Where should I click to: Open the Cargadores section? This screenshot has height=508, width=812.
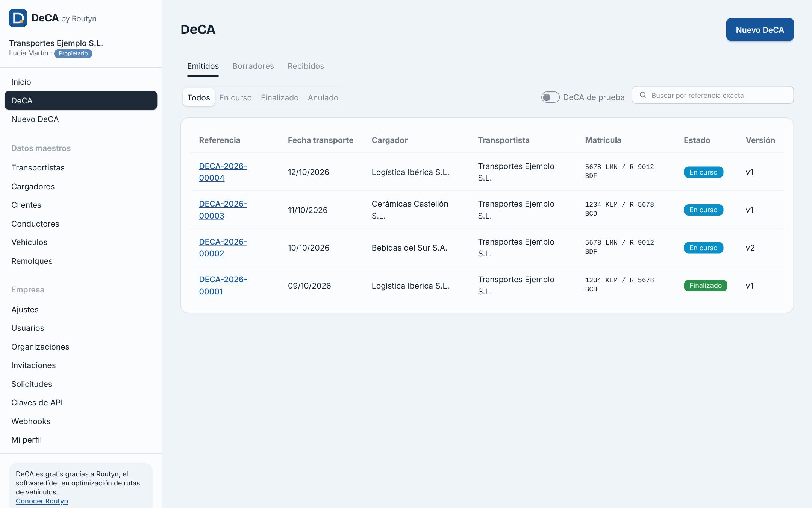click(x=81, y=187)
